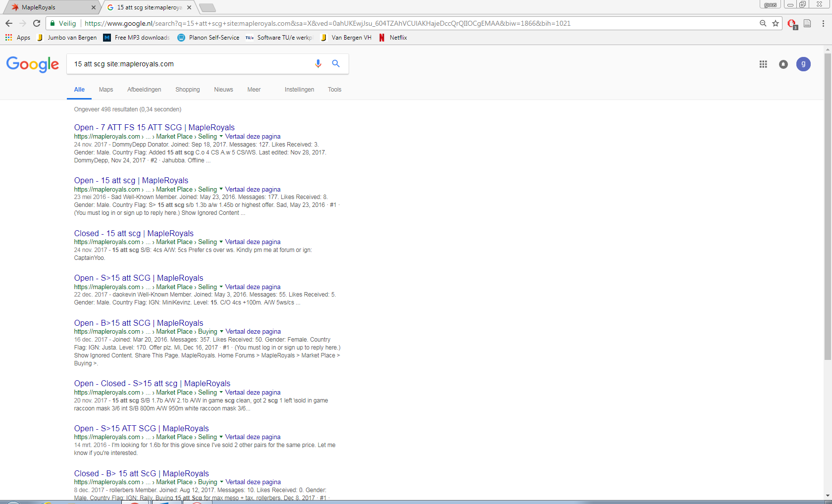Click the Google logo
Image resolution: width=832 pixels, height=504 pixels.
pos(33,64)
